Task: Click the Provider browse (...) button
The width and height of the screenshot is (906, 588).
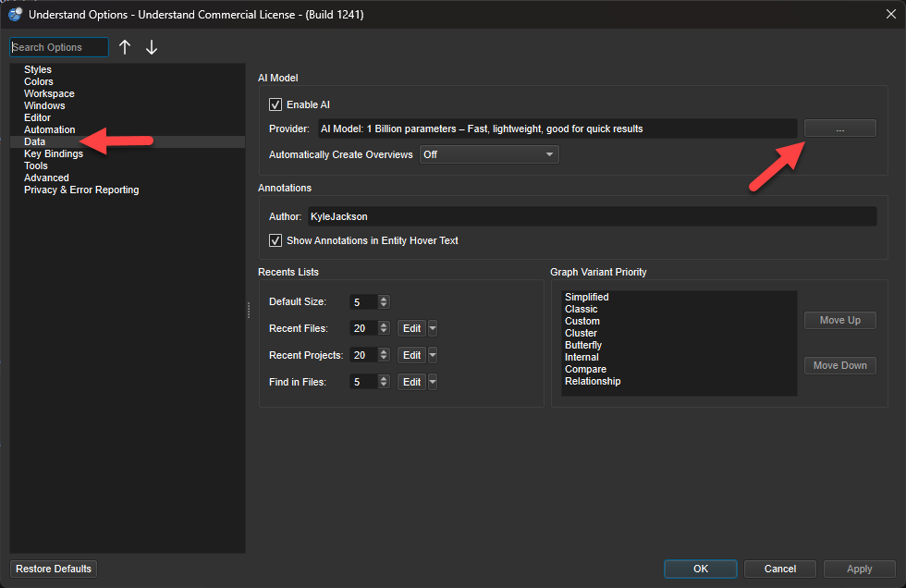Action: [x=840, y=129]
